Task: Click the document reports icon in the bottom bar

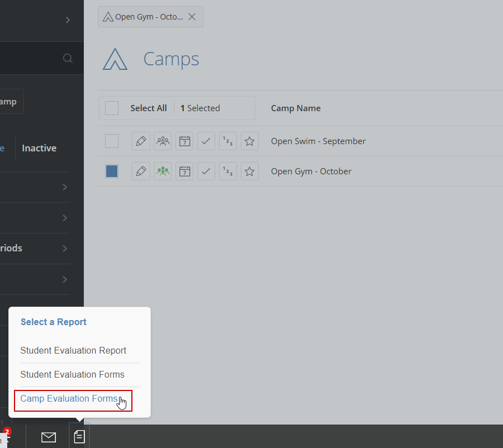Action: [79, 437]
